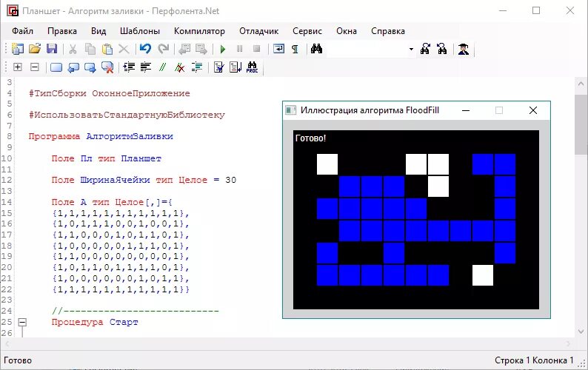This screenshot has height=370, width=588.
Task: Click the Перфолента.Net app icon in title bar
Action: [x=13, y=11]
